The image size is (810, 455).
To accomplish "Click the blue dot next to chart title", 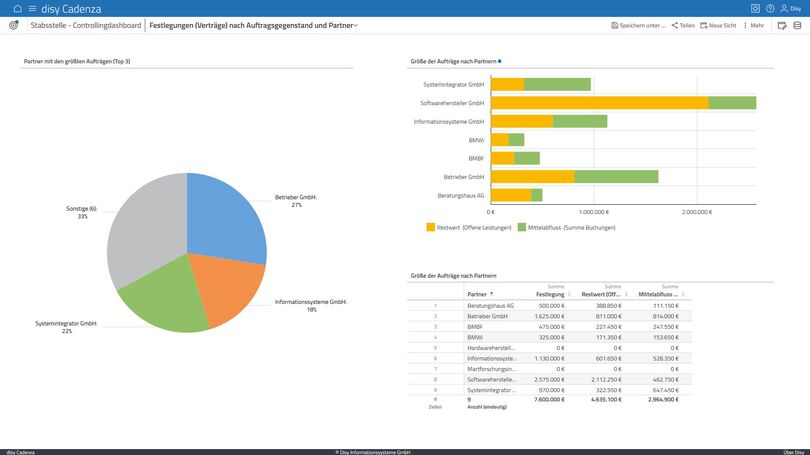I will [500, 61].
